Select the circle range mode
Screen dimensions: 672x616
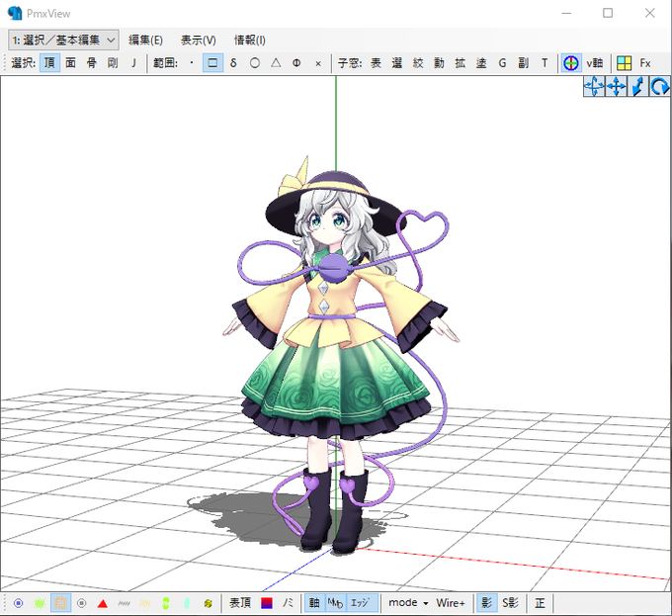coord(255,63)
